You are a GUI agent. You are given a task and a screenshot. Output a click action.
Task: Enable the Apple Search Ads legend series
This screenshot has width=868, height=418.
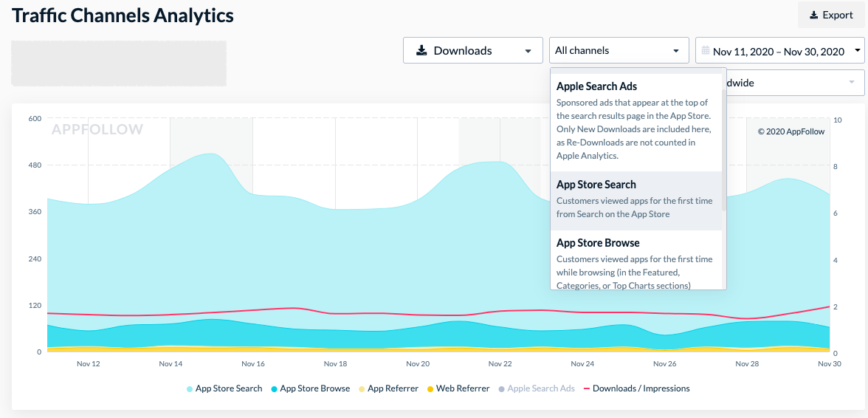(x=537, y=388)
